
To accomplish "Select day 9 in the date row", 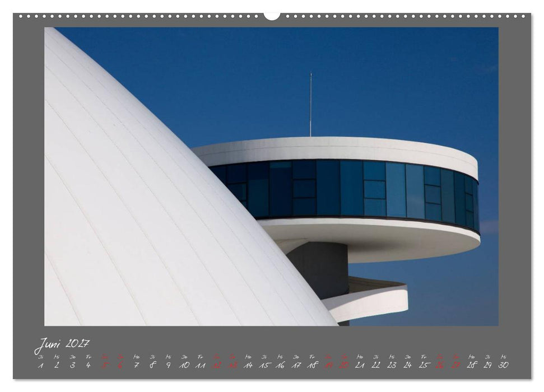I will pos(168,365).
